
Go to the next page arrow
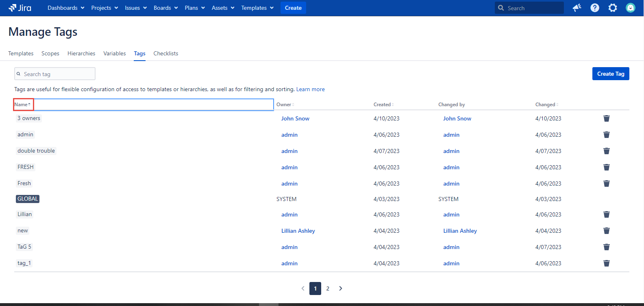(341, 289)
